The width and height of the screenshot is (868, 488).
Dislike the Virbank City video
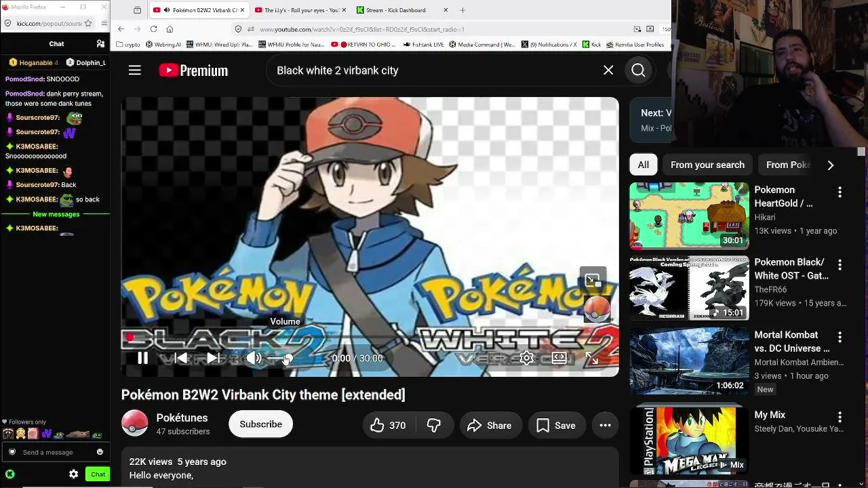pyautogui.click(x=434, y=426)
